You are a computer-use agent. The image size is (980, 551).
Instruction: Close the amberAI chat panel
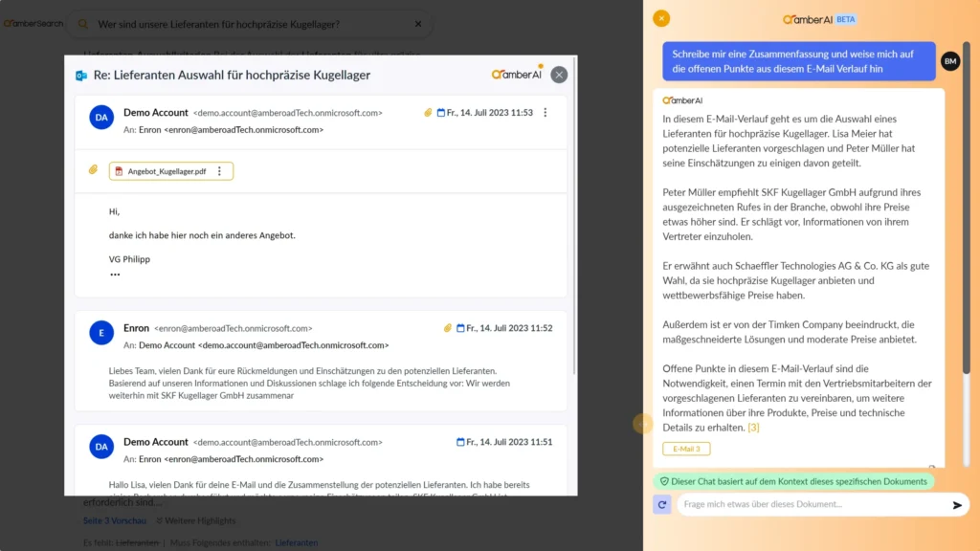coord(661,18)
